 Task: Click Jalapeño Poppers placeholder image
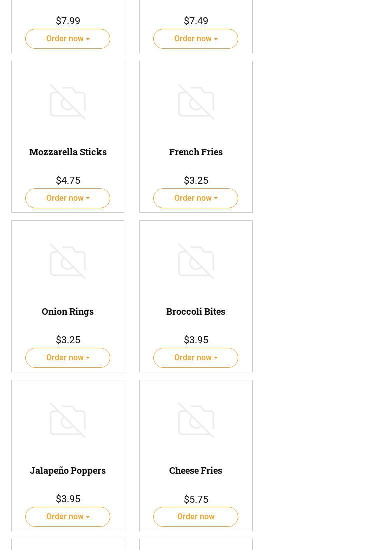click(x=68, y=420)
